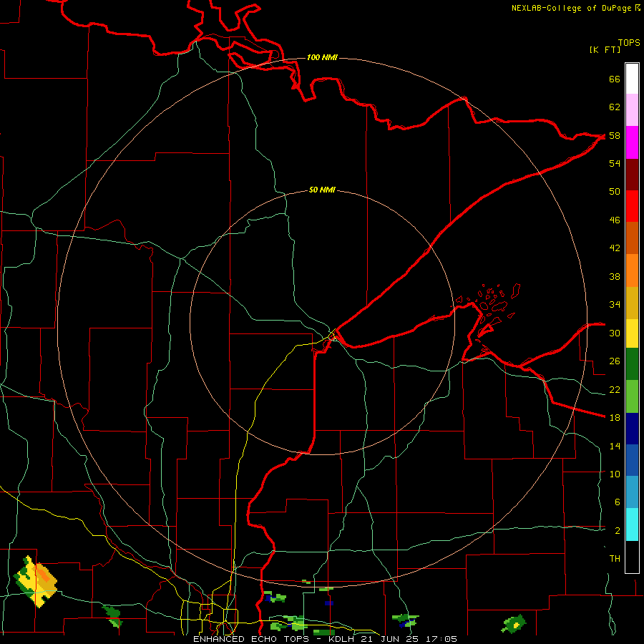Click the 42 legend value
The width and height of the screenshot is (644, 644).
[x=615, y=248]
